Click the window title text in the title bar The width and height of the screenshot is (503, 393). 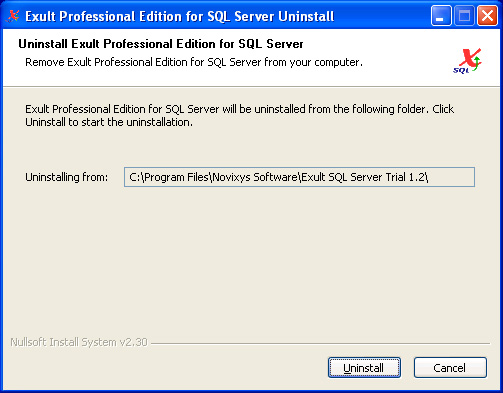179,16
